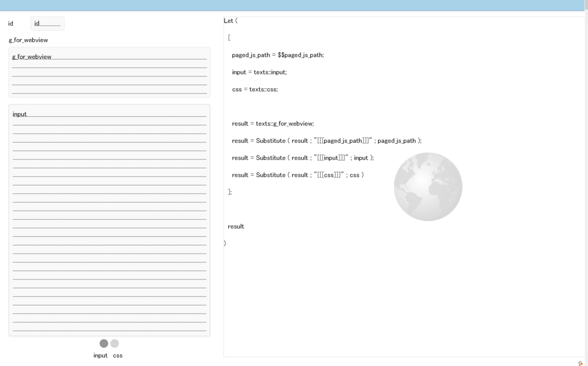
Task: Click the blue title bar strip
Action: (x=294, y=5)
